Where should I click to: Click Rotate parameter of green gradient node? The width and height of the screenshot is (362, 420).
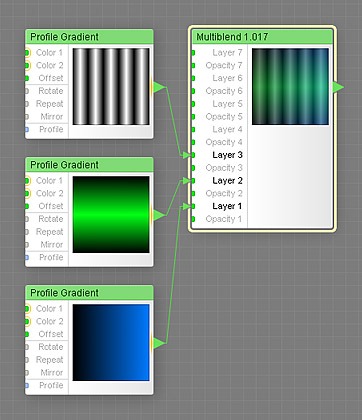click(51, 219)
